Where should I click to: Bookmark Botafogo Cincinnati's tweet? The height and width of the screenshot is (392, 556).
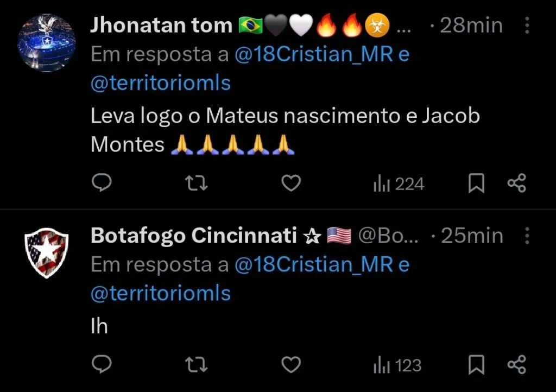(476, 365)
